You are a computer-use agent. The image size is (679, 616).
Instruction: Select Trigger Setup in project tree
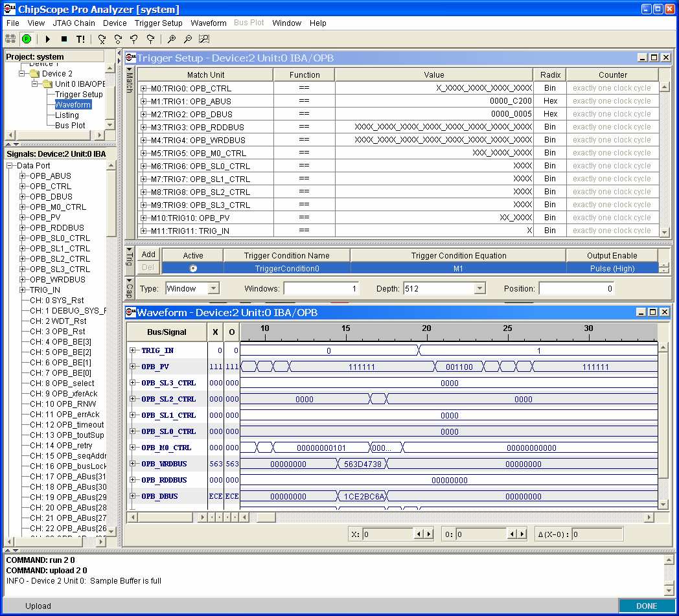coord(79,95)
